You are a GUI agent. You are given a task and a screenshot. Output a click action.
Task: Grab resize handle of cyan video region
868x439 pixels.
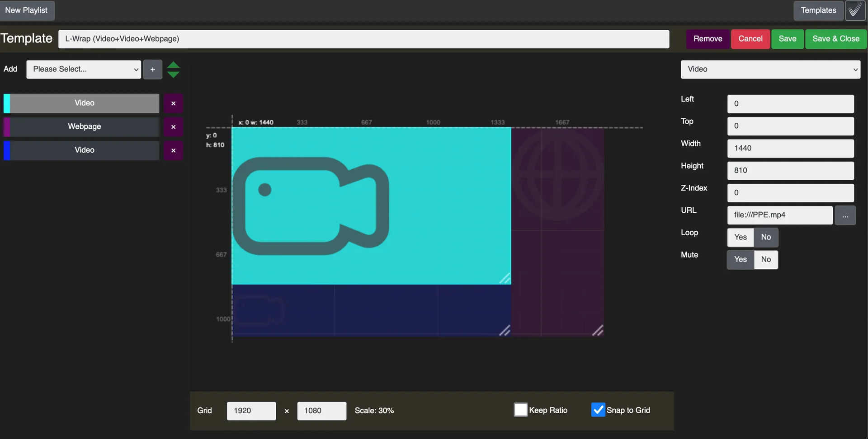pyautogui.click(x=505, y=279)
